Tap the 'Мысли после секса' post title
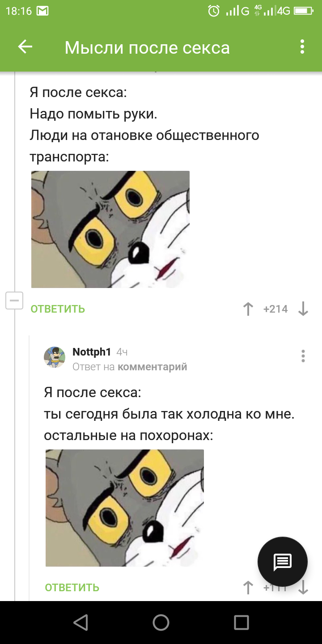The height and width of the screenshot is (644, 322). (147, 47)
